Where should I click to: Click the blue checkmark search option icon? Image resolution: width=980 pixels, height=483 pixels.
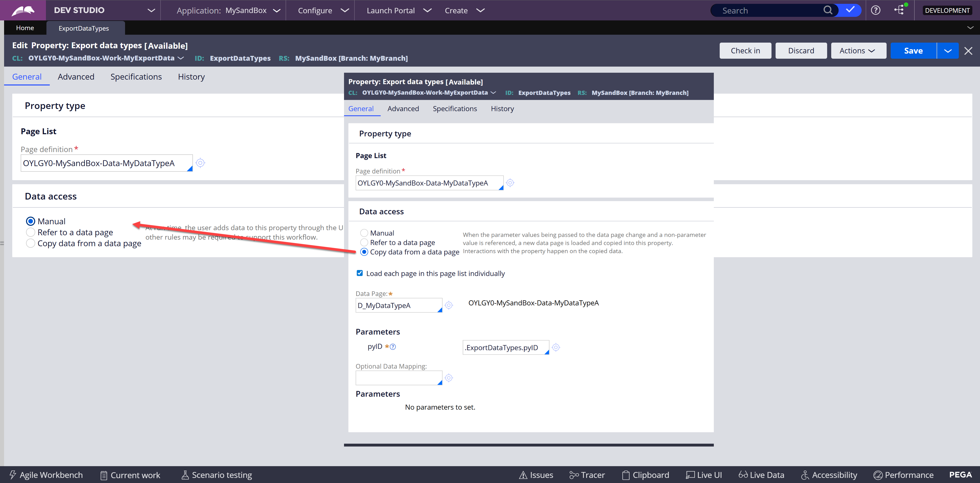coord(850,10)
